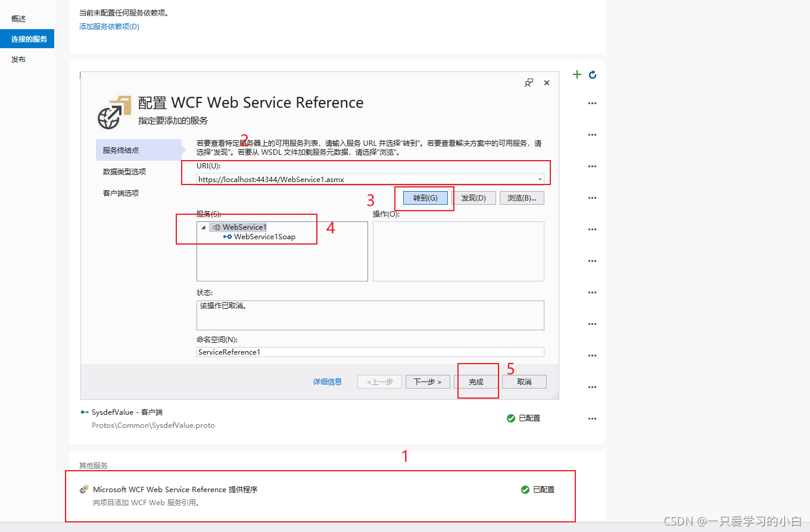Click 已配置 status of WCF provider

click(x=538, y=490)
